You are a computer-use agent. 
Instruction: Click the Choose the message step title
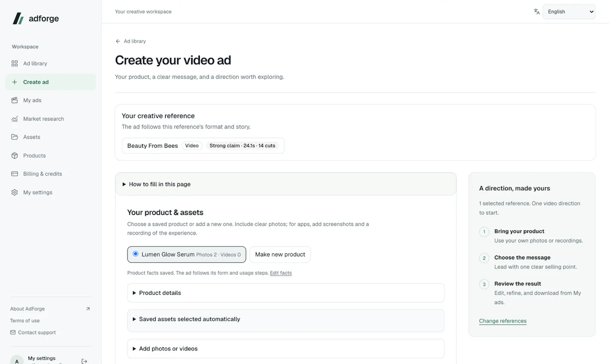tap(522, 258)
